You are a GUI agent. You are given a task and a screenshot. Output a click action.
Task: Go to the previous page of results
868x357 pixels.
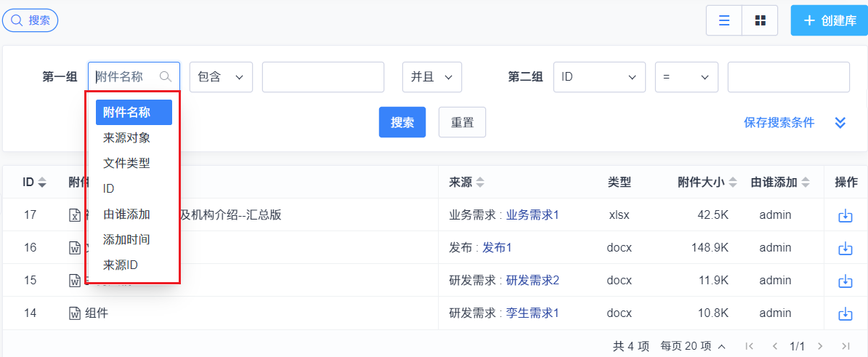pyautogui.click(x=774, y=347)
